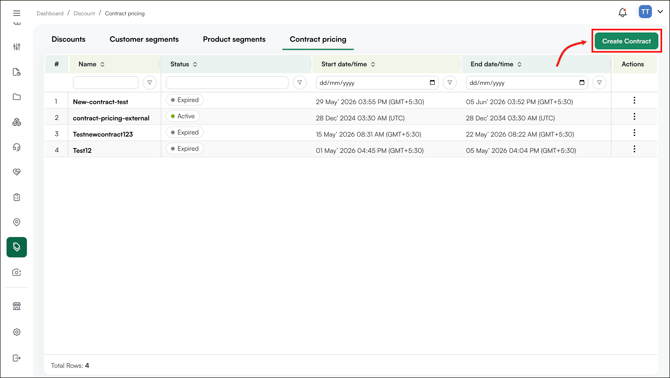Open actions menu for Test12

634,149
